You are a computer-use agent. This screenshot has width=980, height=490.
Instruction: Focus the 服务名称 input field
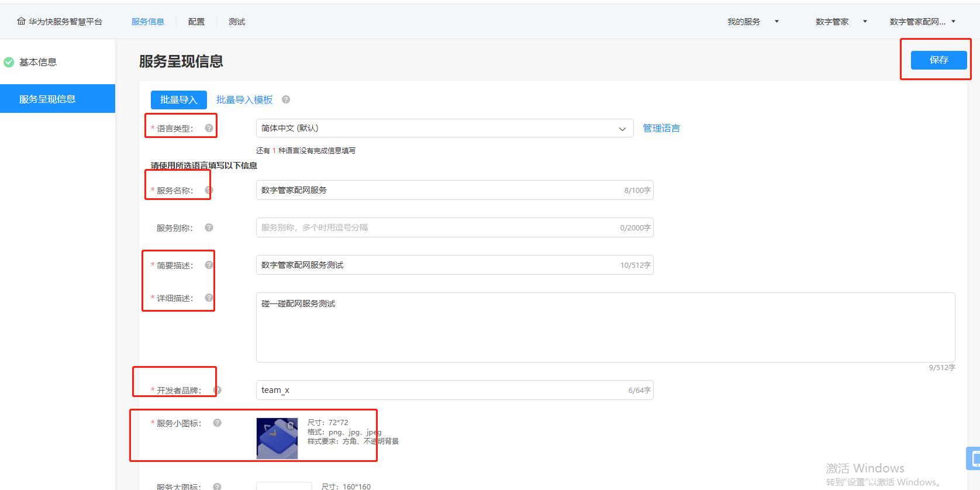point(454,190)
